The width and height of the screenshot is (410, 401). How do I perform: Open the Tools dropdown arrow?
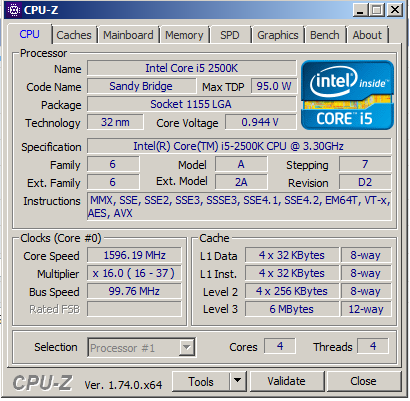(237, 381)
